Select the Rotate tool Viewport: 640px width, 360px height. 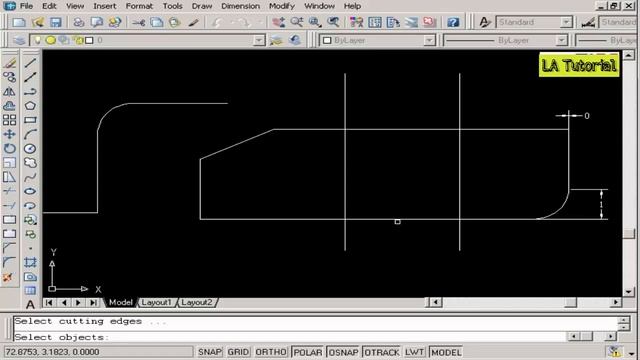point(9,149)
